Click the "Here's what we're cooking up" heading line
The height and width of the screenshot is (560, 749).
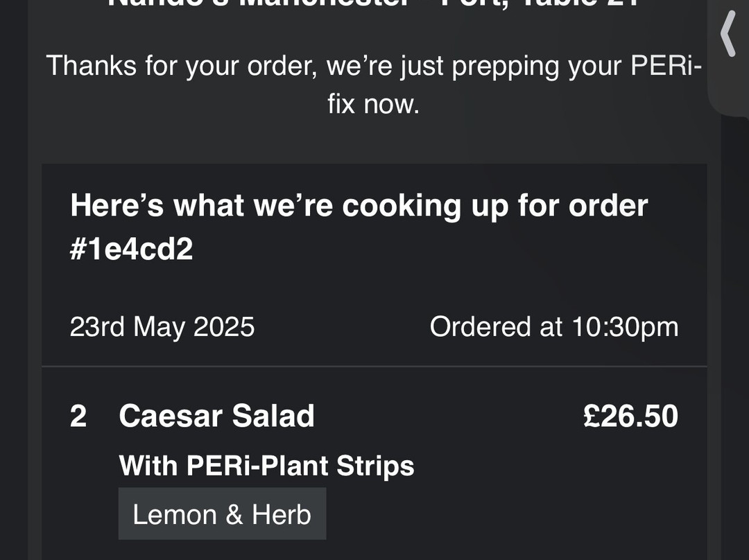click(x=359, y=206)
